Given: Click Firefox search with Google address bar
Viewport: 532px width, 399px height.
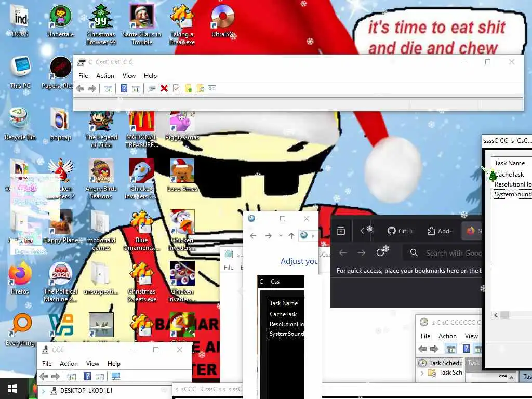Looking at the screenshot, I should [443, 253].
